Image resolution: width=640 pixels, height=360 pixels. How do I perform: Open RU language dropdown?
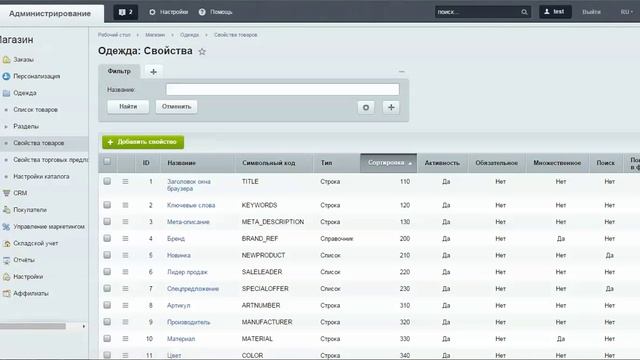[x=627, y=12]
